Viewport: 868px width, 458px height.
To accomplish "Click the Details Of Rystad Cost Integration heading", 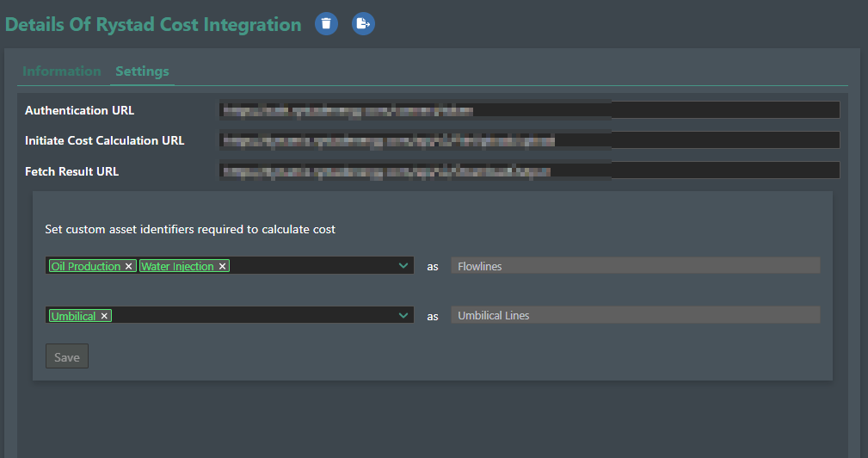I will [x=153, y=24].
